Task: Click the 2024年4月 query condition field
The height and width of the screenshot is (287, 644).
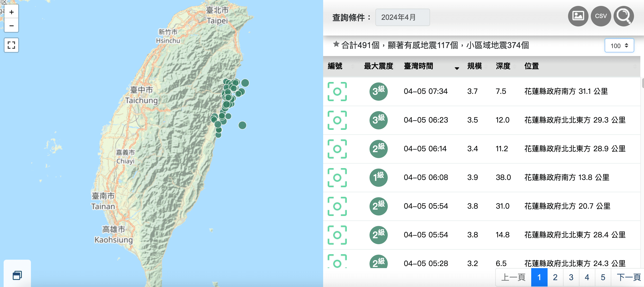Action: pos(402,17)
